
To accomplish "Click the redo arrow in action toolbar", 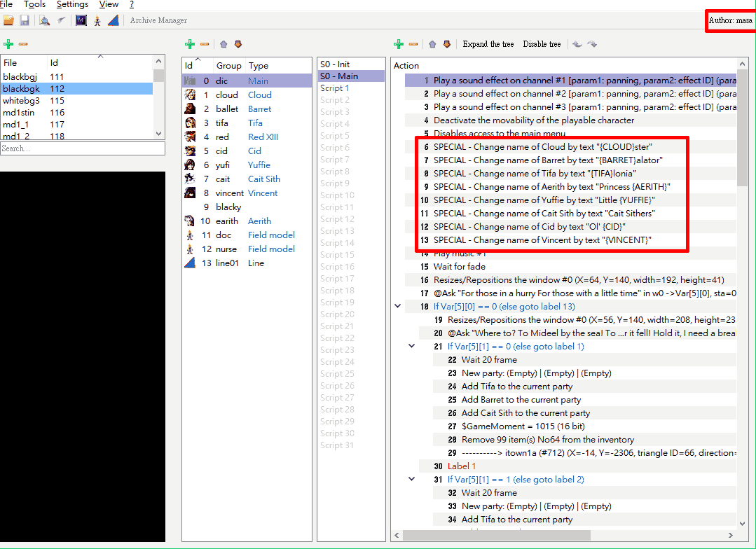I will tap(592, 44).
